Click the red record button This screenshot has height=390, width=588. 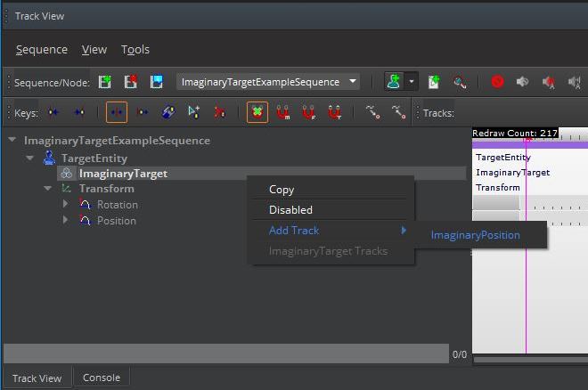tap(497, 82)
